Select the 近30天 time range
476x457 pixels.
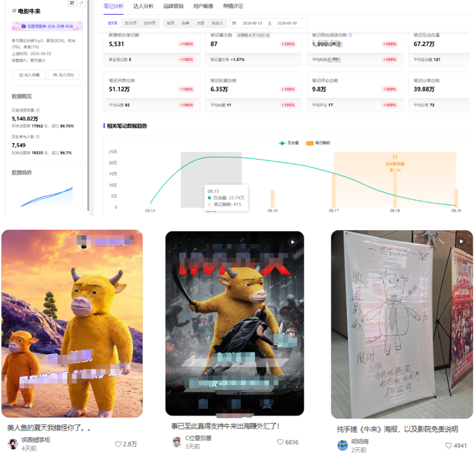pos(131,23)
